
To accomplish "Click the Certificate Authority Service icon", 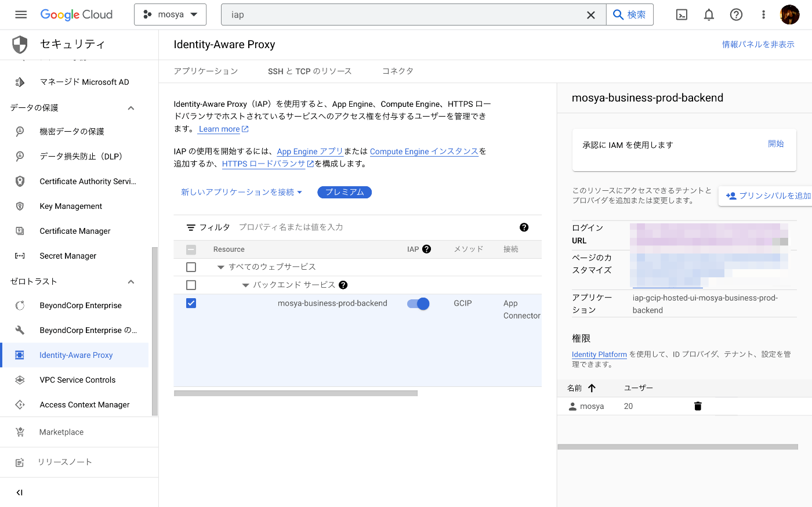I will 20,181.
